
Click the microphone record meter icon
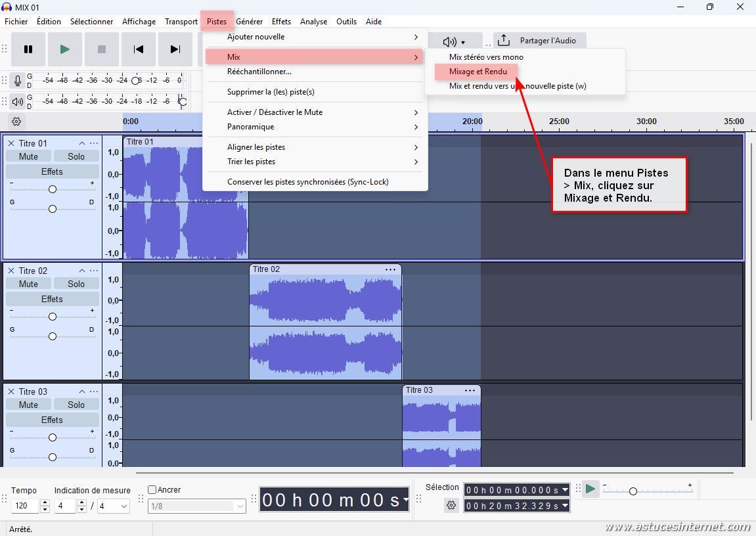tap(18, 81)
